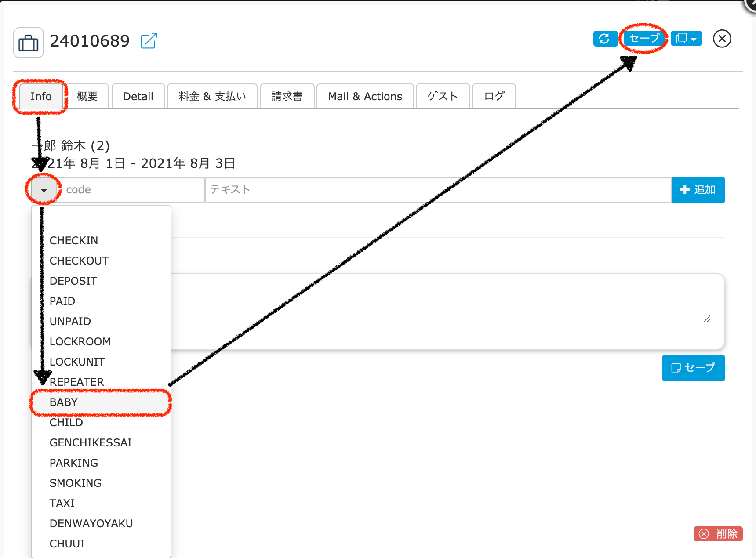Click into the テキスト input field
Viewport: 756px width, 558px height.
click(437, 190)
